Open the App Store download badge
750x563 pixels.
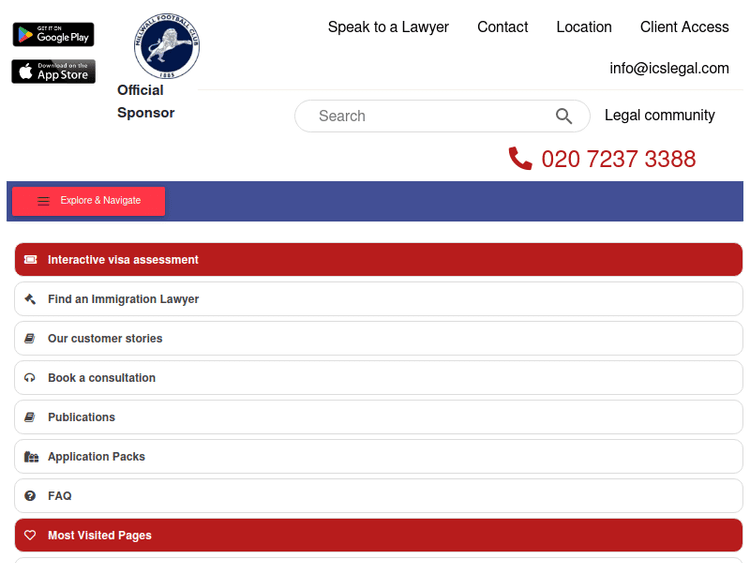tap(53, 71)
